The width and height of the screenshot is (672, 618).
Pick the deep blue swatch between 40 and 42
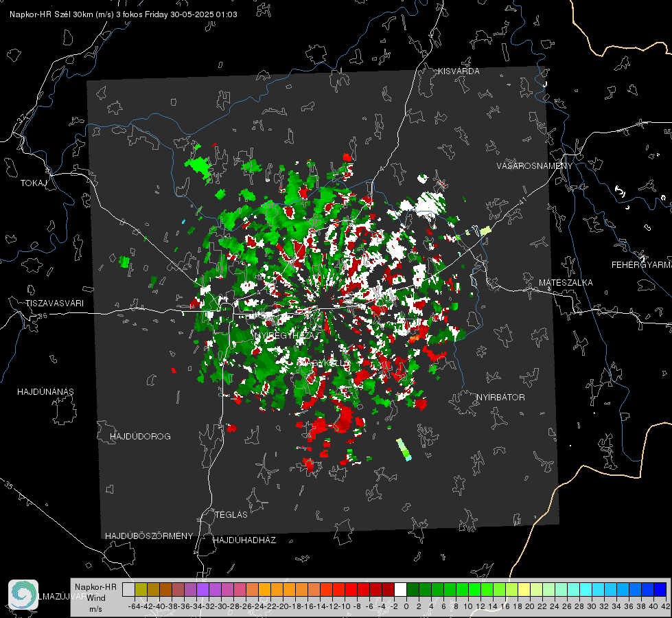point(660,589)
